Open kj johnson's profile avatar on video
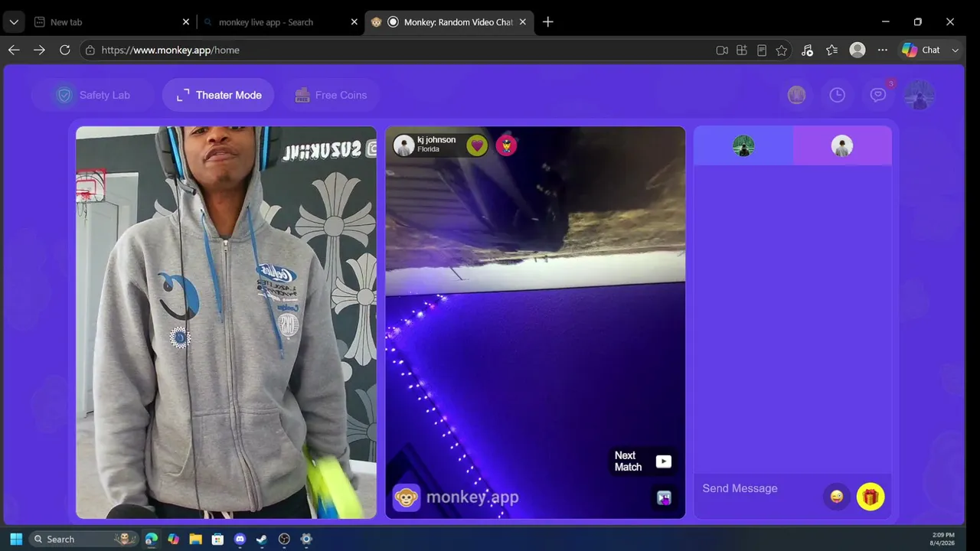The image size is (980, 551). [x=404, y=145]
